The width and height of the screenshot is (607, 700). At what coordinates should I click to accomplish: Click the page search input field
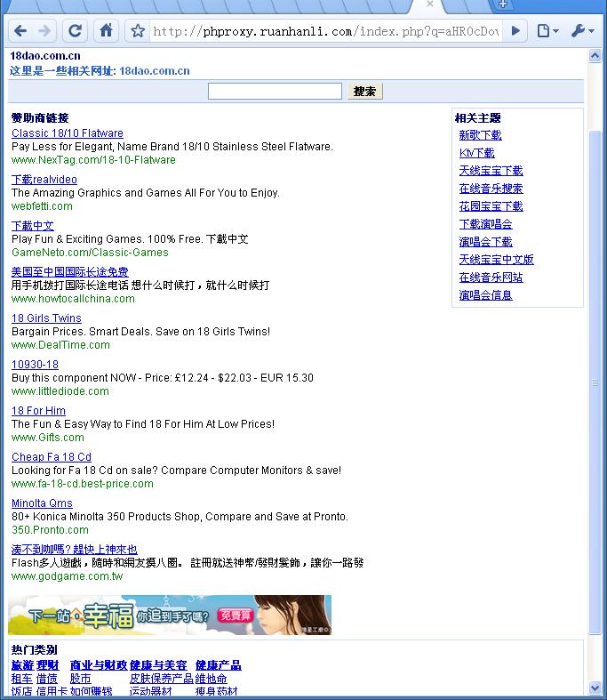click(275, 91)
